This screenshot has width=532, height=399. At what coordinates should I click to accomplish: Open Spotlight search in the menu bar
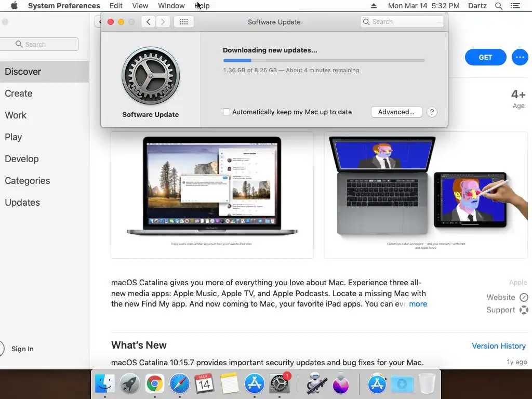tap(498, 6)
